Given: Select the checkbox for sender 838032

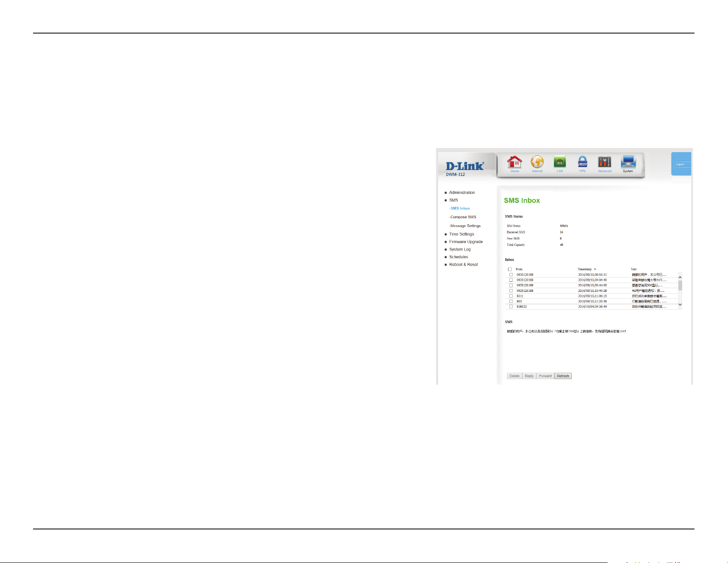Looking at the screenshot, I should click(511, 307).
